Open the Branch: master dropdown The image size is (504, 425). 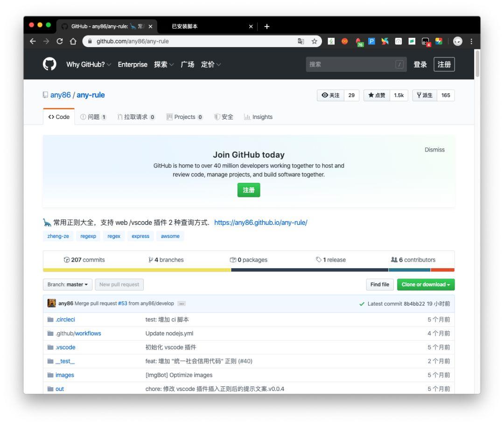pyautogui.click(x=66, y=285)
